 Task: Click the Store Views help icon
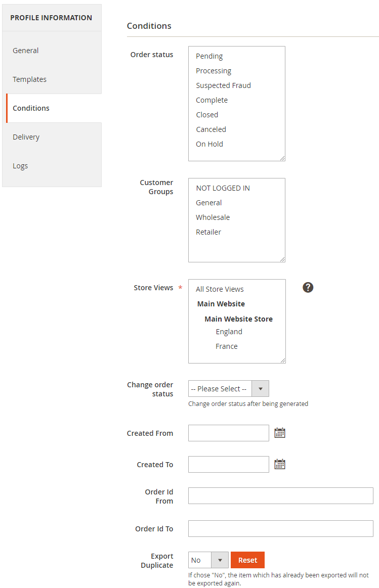point(308,288)
